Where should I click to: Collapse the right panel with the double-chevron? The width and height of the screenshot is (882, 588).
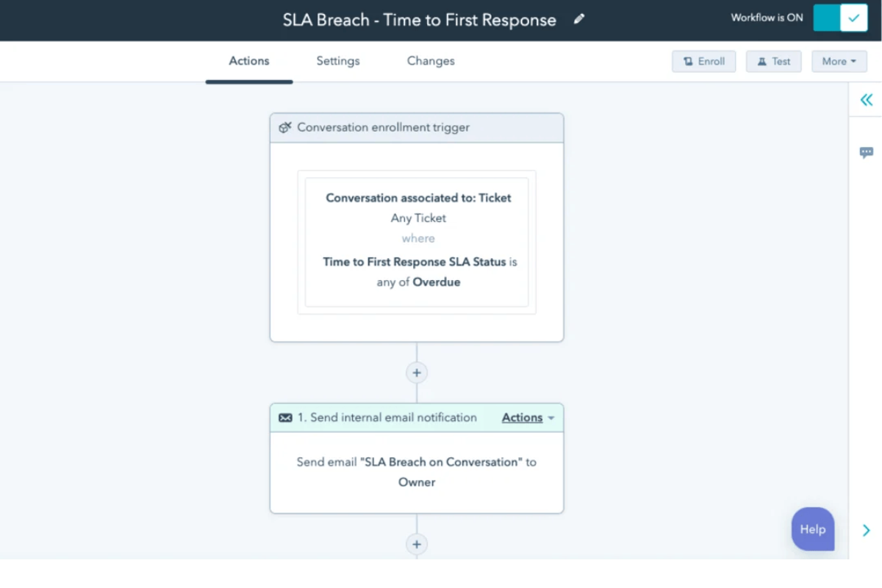(867, 100)
